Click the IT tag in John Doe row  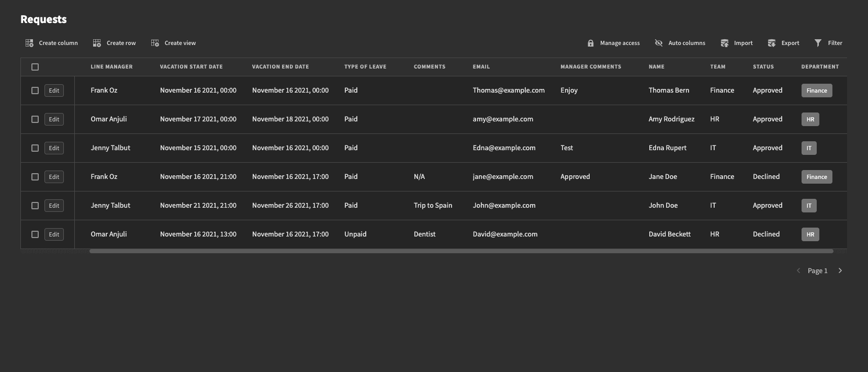pos(809,206)
